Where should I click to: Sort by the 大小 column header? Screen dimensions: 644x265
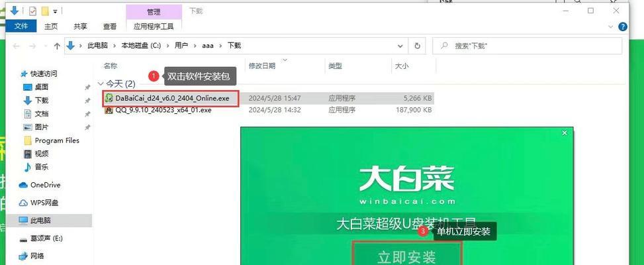pos(402,66)
